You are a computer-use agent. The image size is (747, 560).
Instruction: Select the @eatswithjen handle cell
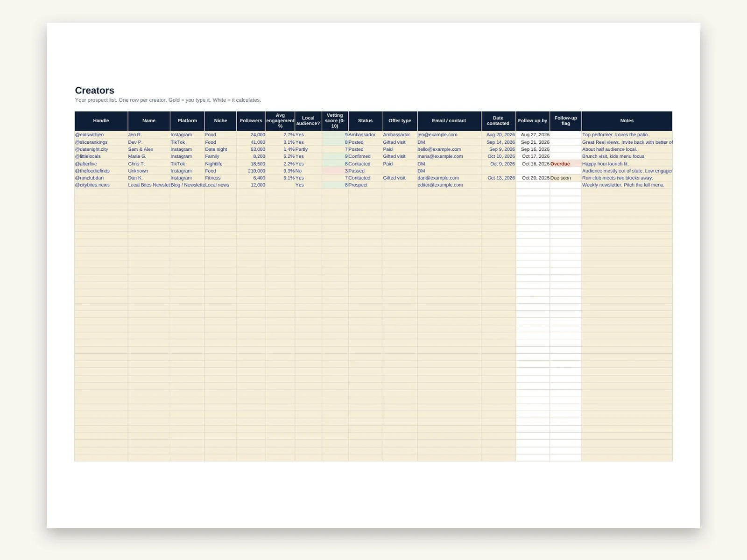click(101, 135)
